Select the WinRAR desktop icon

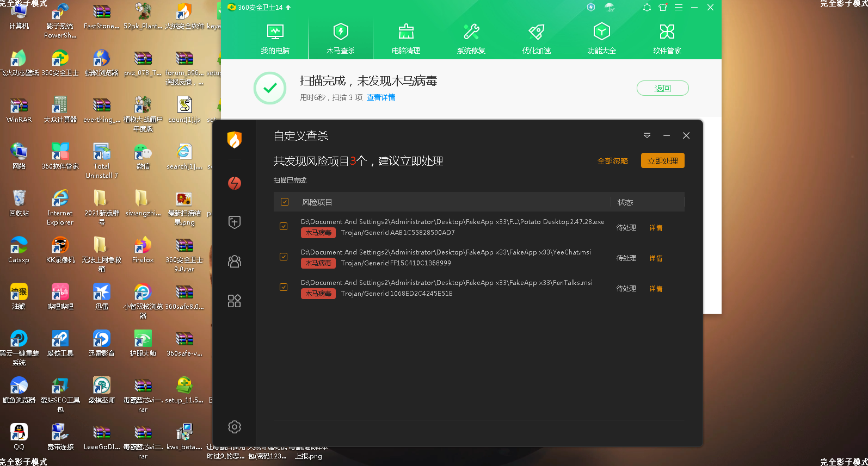[x=19, y=109]
